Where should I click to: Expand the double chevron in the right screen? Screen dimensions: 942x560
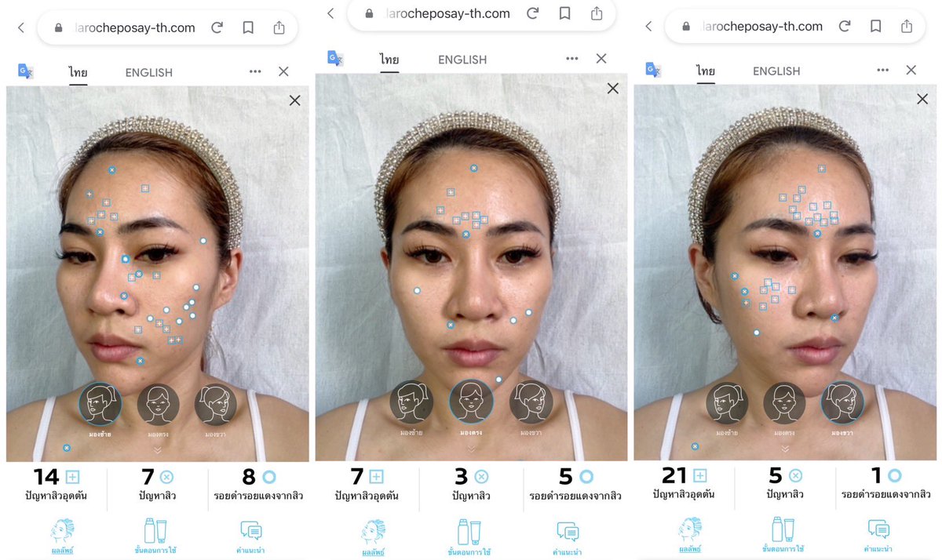click(785, 449)
